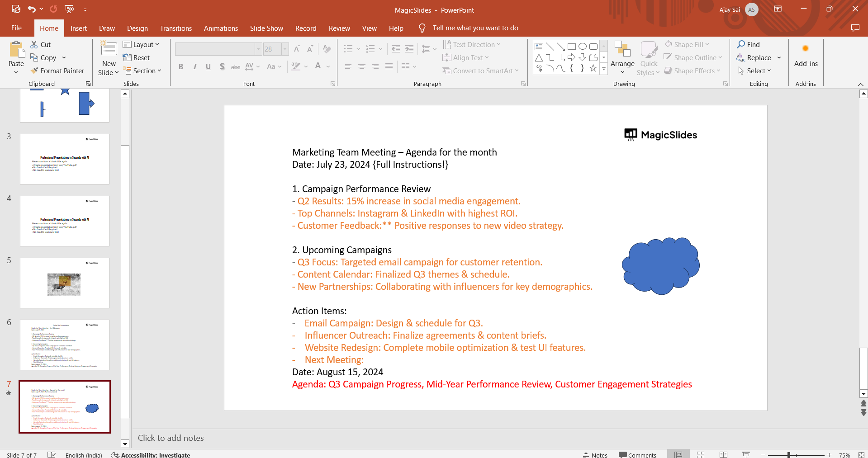
Task: Toggle the Notes pane in status bar
Action: click(x=595, y=455)
